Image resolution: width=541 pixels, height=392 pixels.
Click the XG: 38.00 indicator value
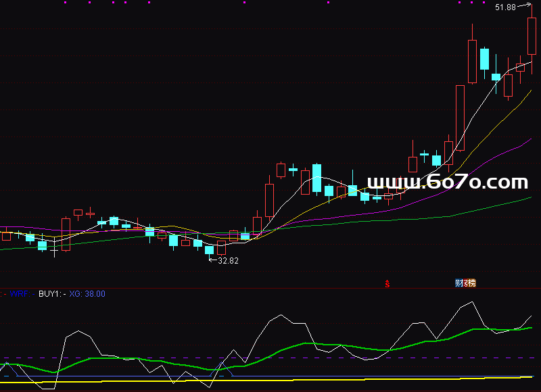click(87, 294)
